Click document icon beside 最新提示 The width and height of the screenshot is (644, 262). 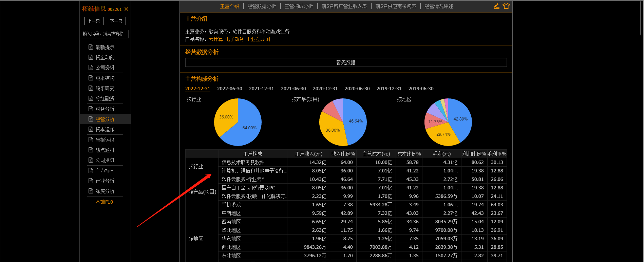click(91, 47)
